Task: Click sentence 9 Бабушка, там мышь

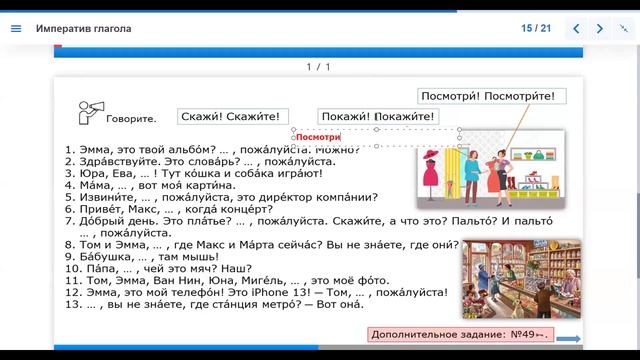Action: click(142, 257)
